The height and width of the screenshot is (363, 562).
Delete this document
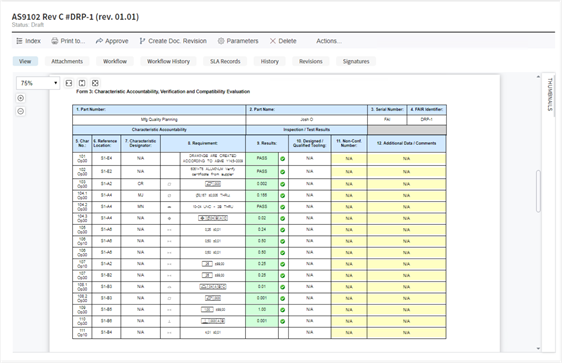(x=283, y=41)
